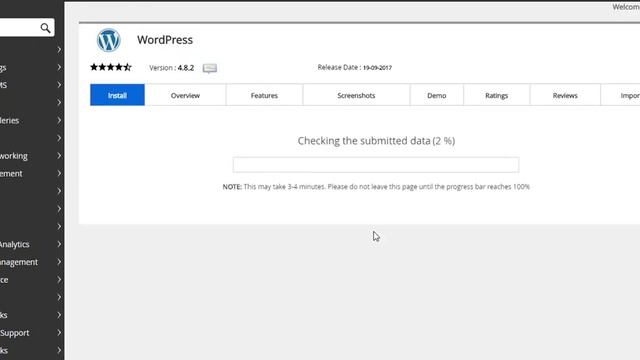Open the Features tab
The image size is (640, 360).
coord(264,95)
